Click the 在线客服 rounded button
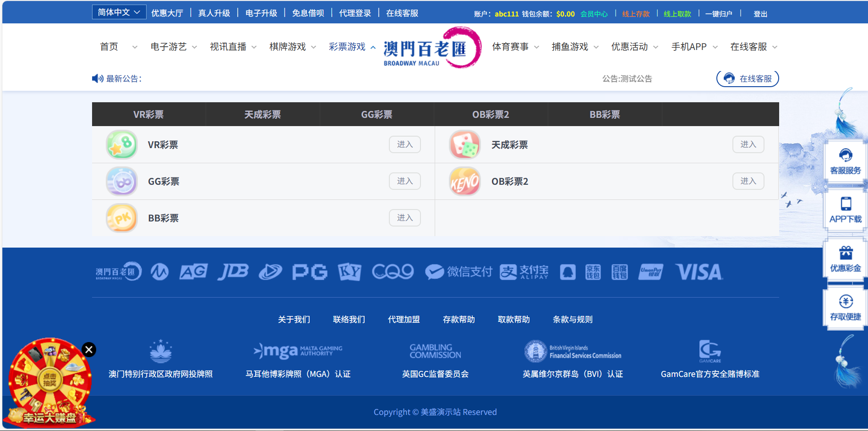The height and width of the screenshot is (431, 868). coord(748,78)
